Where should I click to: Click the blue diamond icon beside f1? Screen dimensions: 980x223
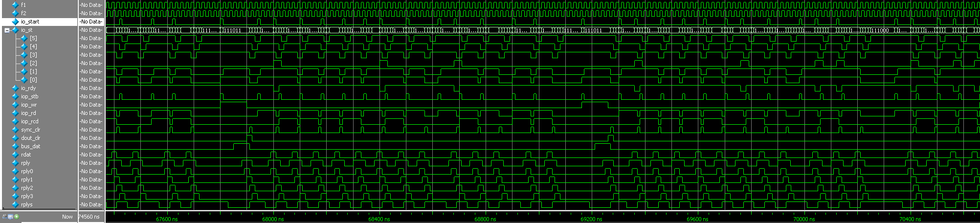tap(15, 5)
